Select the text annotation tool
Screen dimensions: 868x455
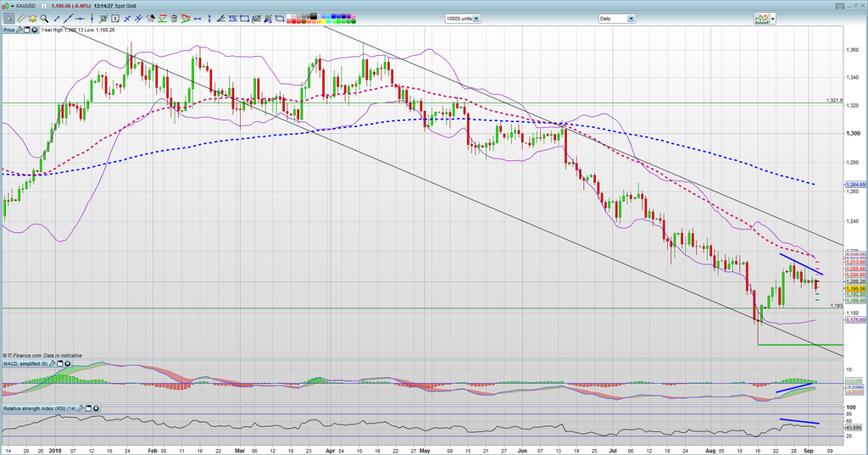point(115,18)
